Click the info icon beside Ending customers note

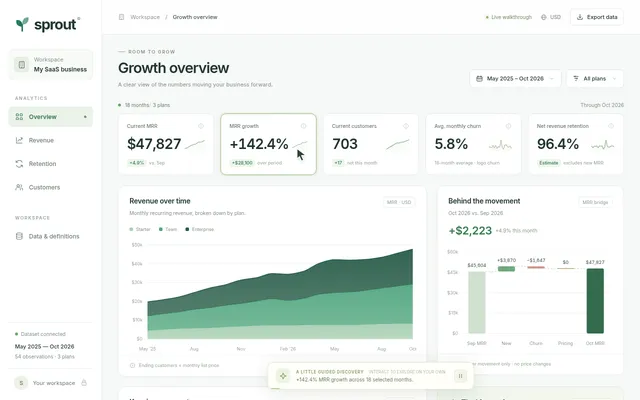132,365
